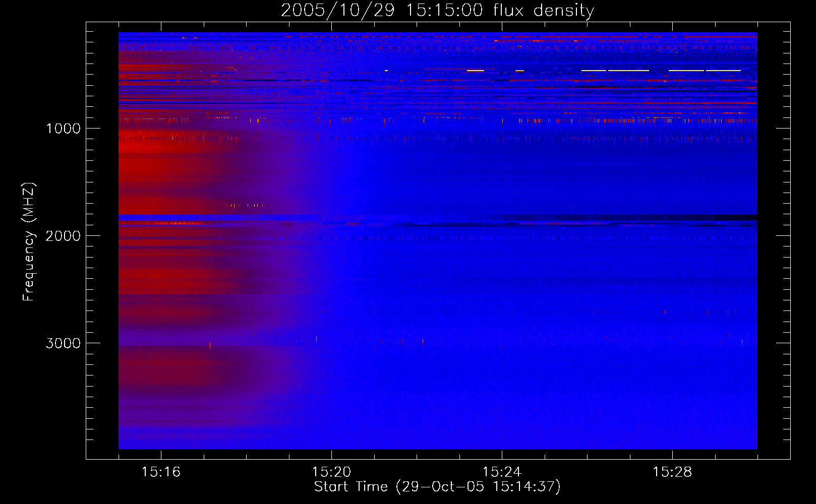The image size is (816, 504).
Task: Click the 15:16 time tick label
Action: [x=161, y=472]
